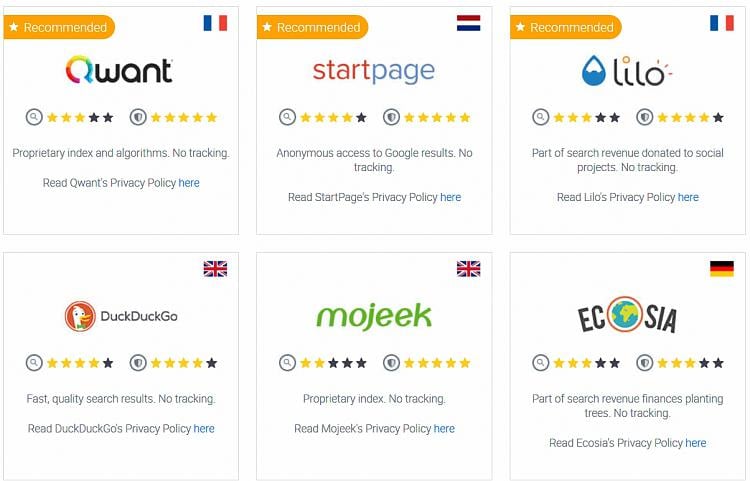This screenshot has width=750, height=481.
Task: Open Mojeek's Privacy Policy 'here' link
Action: [444, 428]
